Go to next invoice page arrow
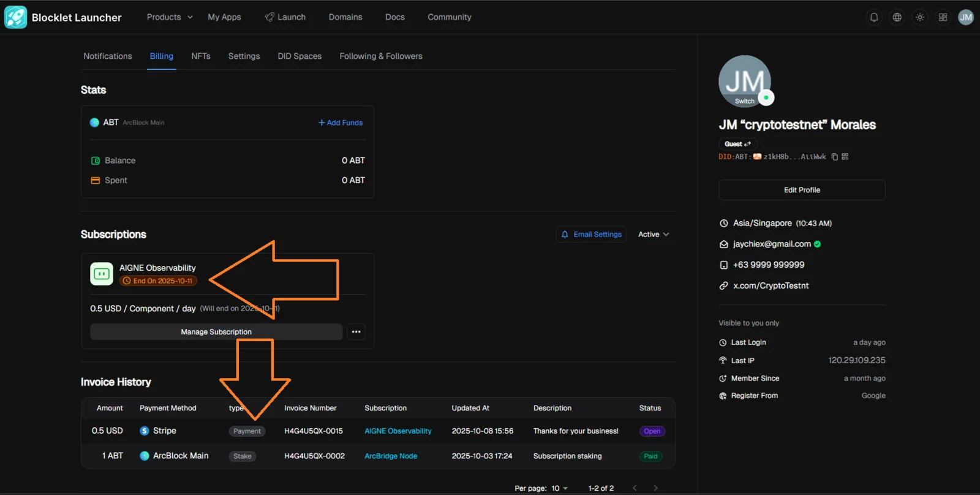 pyautogui.click(x=655, y=488)
